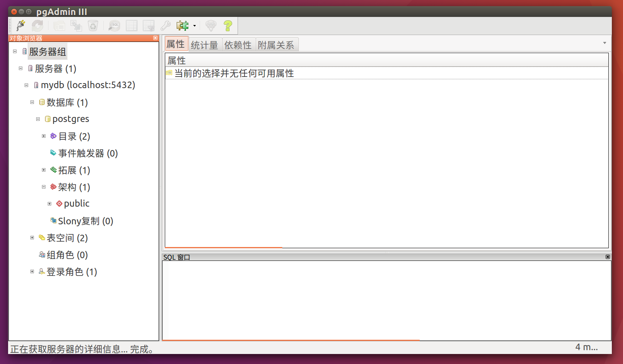Image resolution: width=623 pixels, height=364 pixels.
Task: Click the public schema diamond icon
Action: [x=59, y=204]
